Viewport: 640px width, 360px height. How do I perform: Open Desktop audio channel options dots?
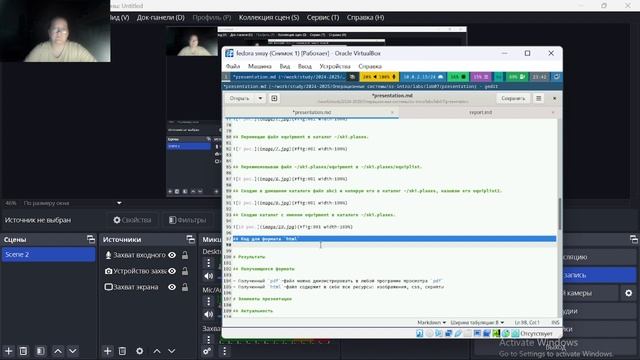tap(209, 263)
